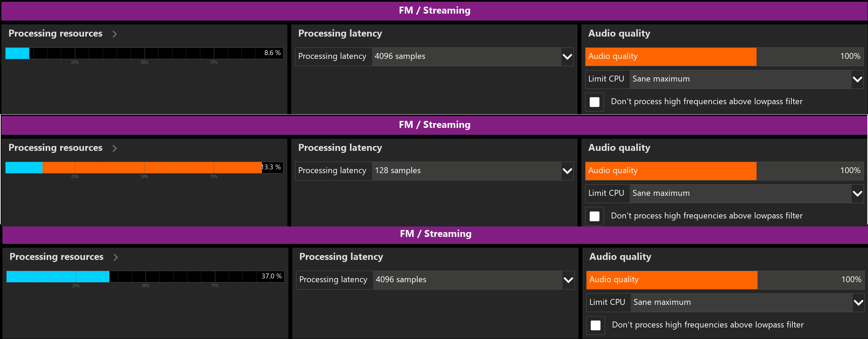Toggle middle 'Don't process high frequencies' checkbox

595,216
